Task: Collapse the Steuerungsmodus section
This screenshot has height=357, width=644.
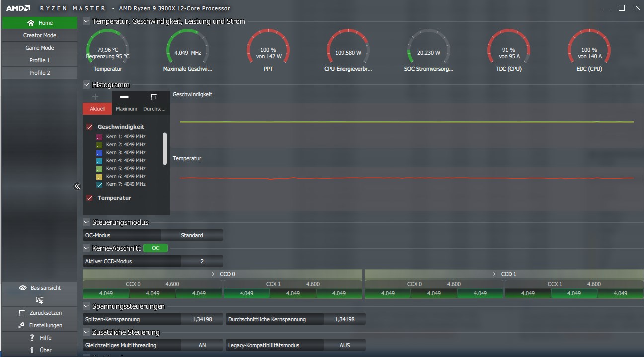Action: click(86, 222)
